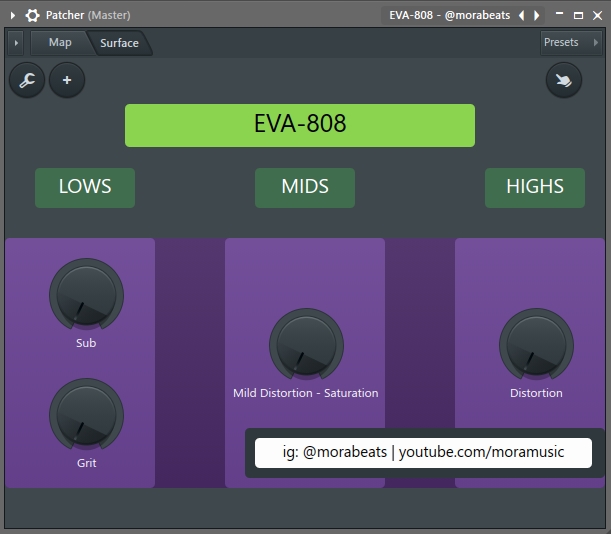Go to the previous preset arrow
Screen dimensions: 611x534
521,15
